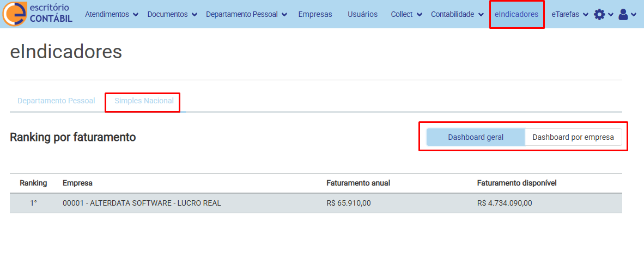
Task: Select the ALTERDATA SOFTWARE - LUCRO REAL row
Action: (316, 203)
